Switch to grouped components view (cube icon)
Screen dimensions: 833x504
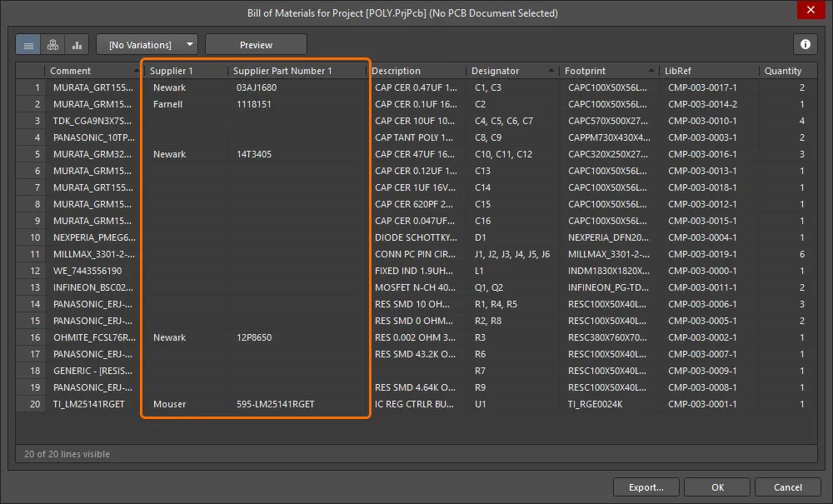coord(52,43)
